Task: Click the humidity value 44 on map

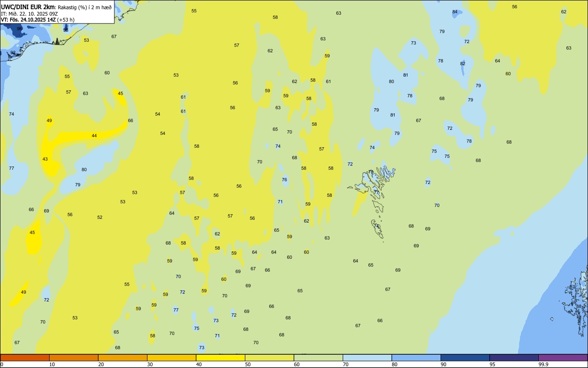Action: click(x=94, y=136)
